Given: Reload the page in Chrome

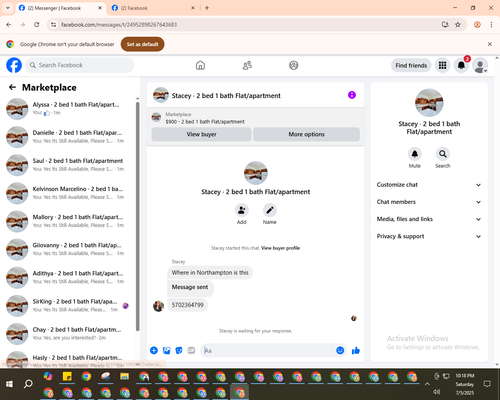Looking at the screenshot, I should point(37,24).
